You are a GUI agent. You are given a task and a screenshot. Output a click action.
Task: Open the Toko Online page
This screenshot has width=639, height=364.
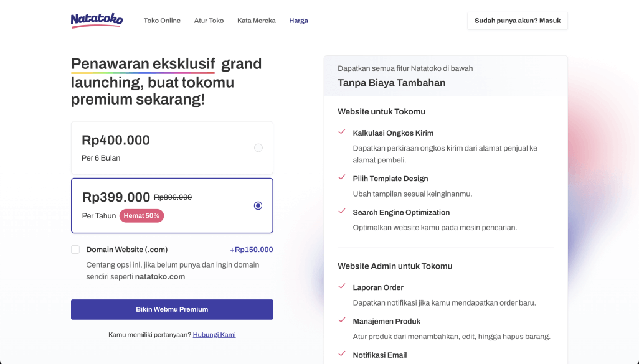pos(162,21)
